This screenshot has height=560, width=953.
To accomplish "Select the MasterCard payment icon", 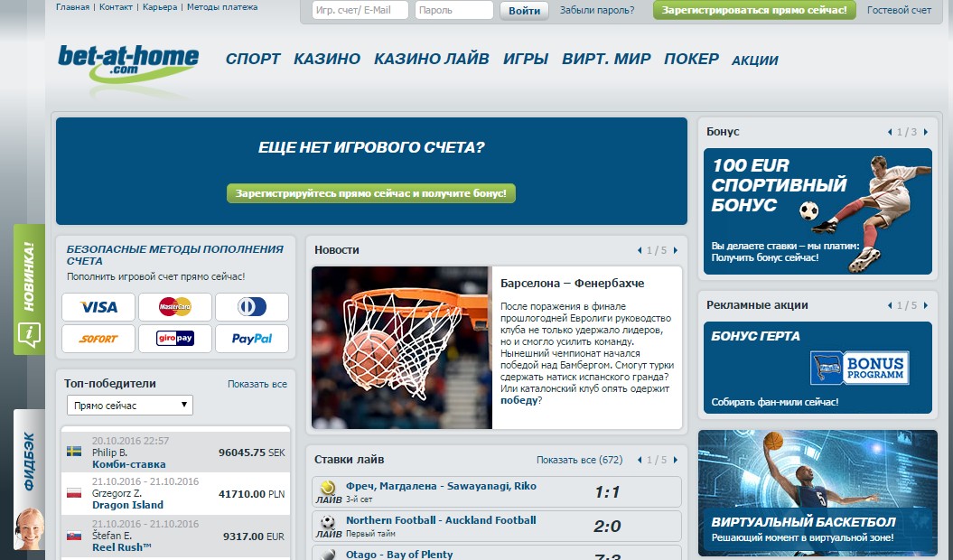I will [x=175, y=307].
